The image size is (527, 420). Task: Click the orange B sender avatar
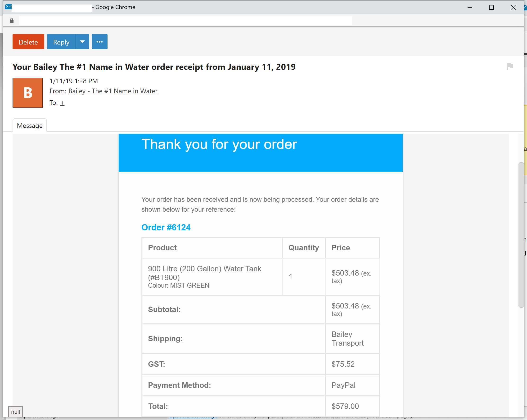[x=28, y=93]
